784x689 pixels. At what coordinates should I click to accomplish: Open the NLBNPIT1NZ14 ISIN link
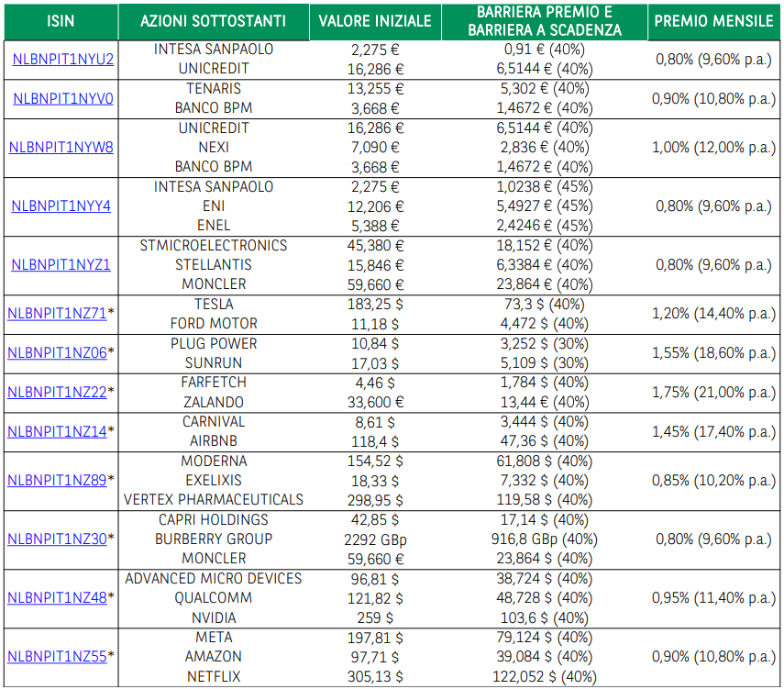tap(57, 431)
